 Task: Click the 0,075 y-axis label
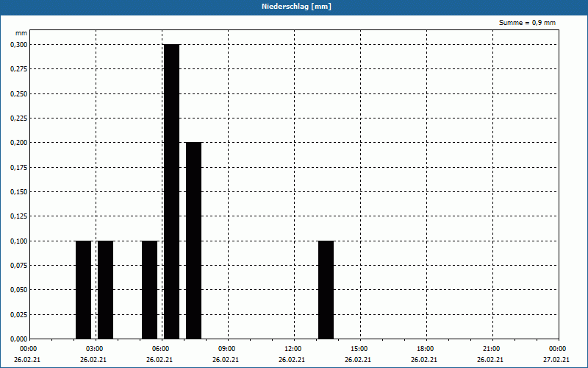click(19, 266)
